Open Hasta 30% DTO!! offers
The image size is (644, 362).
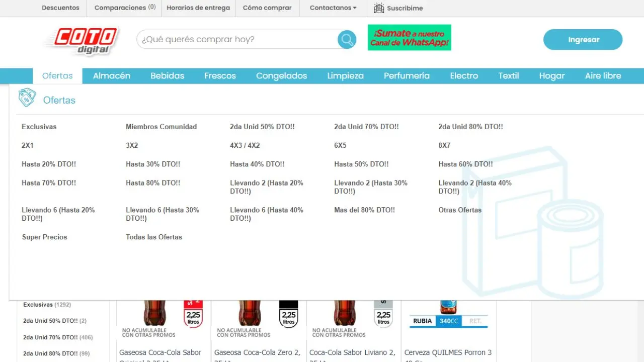click(x=153, y=164)
